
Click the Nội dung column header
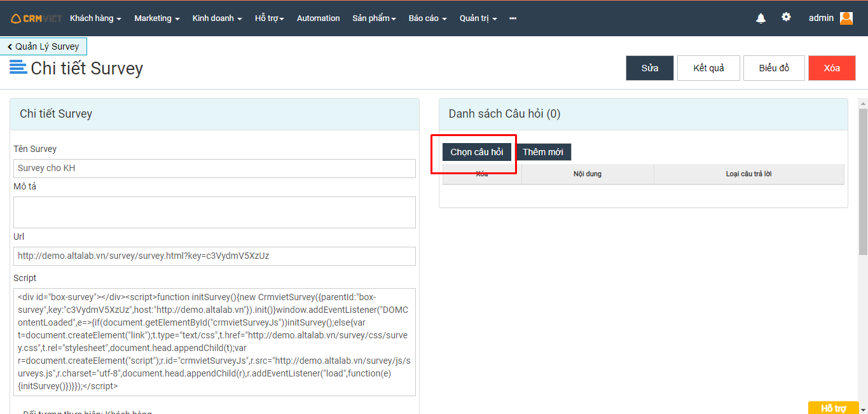(x=588, y=174)
